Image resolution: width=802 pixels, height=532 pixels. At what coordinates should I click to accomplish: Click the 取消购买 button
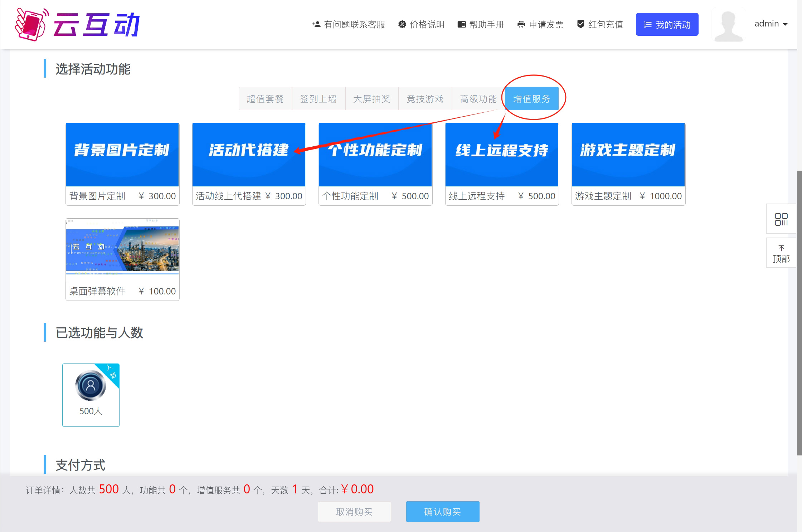coord(354,512)
